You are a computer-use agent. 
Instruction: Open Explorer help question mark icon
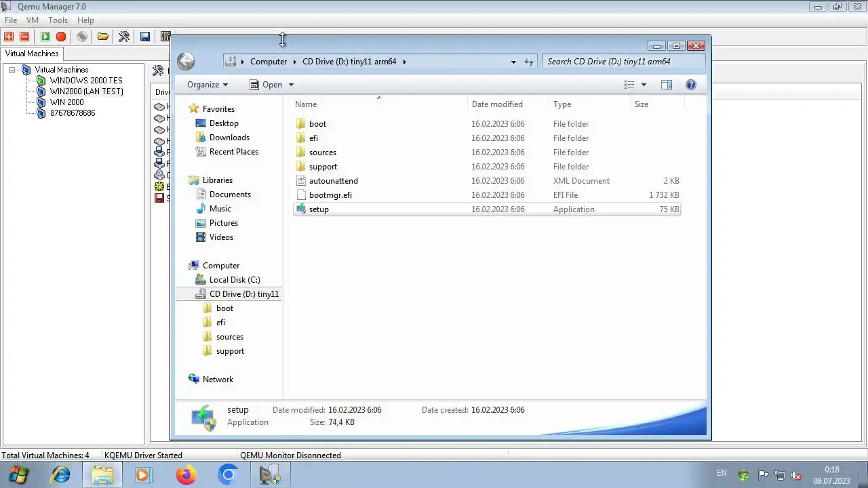[x=691, y=85]
